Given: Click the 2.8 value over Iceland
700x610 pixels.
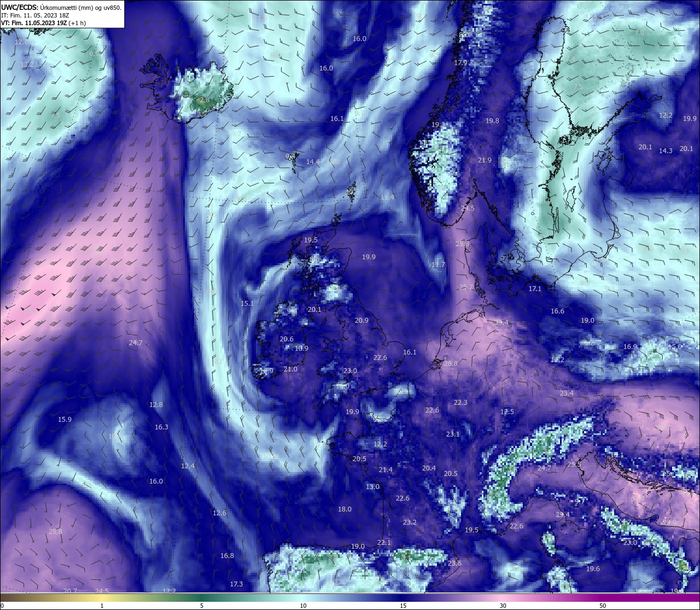Looking at the screenshot, I should point(204,100).
